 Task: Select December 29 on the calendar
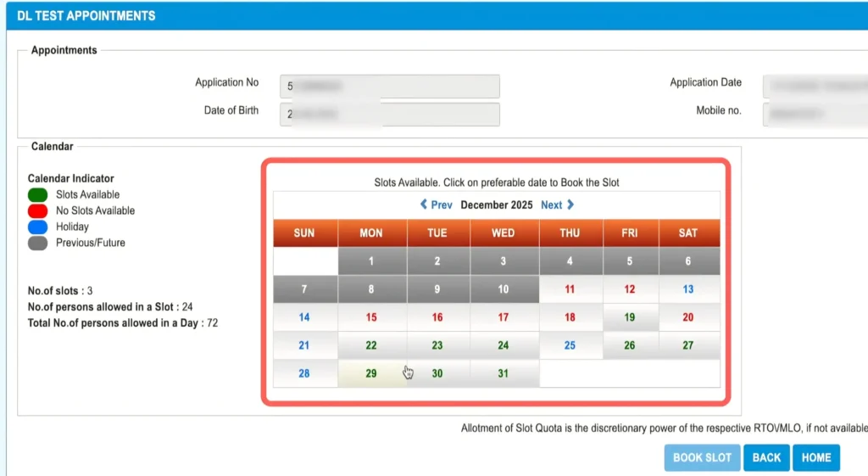[371, 373]
